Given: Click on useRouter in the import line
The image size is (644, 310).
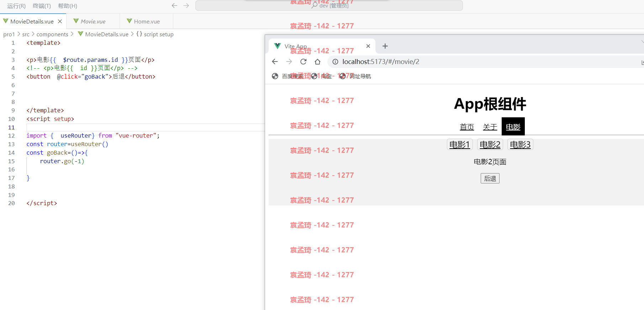Looking at the screenshot, I should click(x=76, y=135).
